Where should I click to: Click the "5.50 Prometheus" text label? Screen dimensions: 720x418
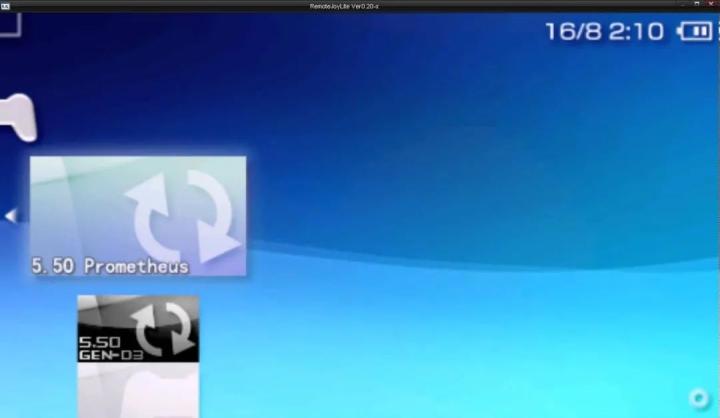point(109,267)
